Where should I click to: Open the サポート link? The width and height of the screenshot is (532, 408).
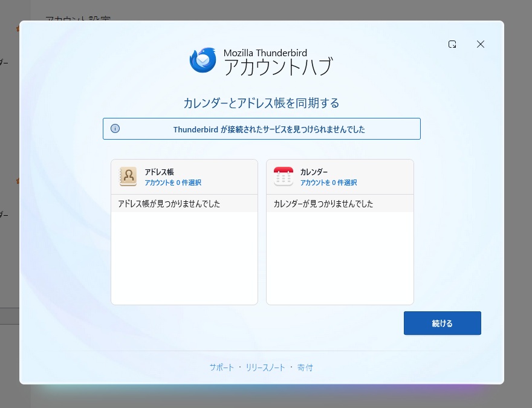(221, 368)
